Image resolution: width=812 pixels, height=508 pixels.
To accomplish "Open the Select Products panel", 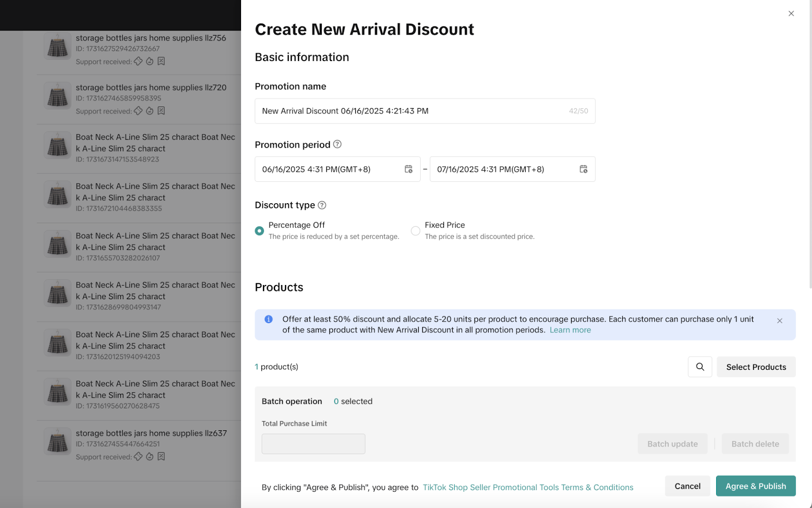I will [x=756, y=367].
